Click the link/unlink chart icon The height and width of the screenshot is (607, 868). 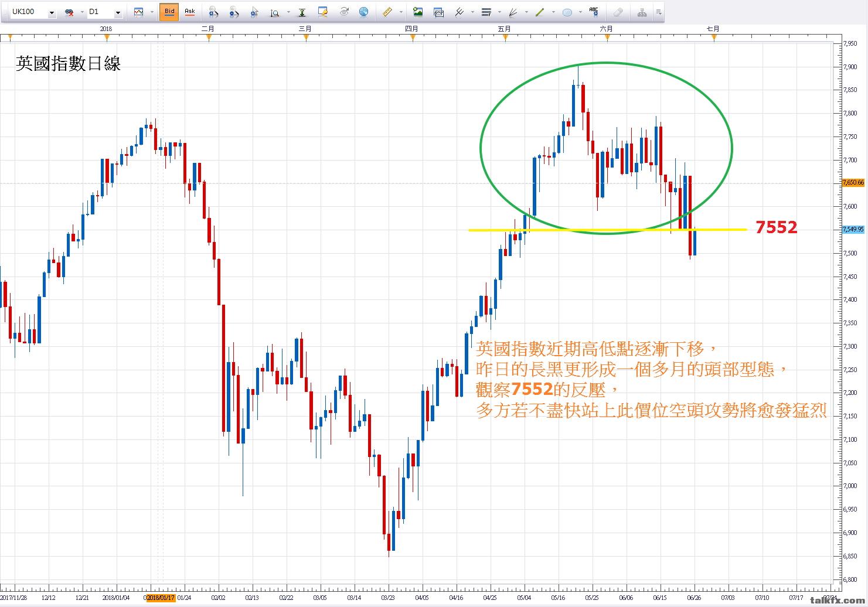click(x=69, y=12)
